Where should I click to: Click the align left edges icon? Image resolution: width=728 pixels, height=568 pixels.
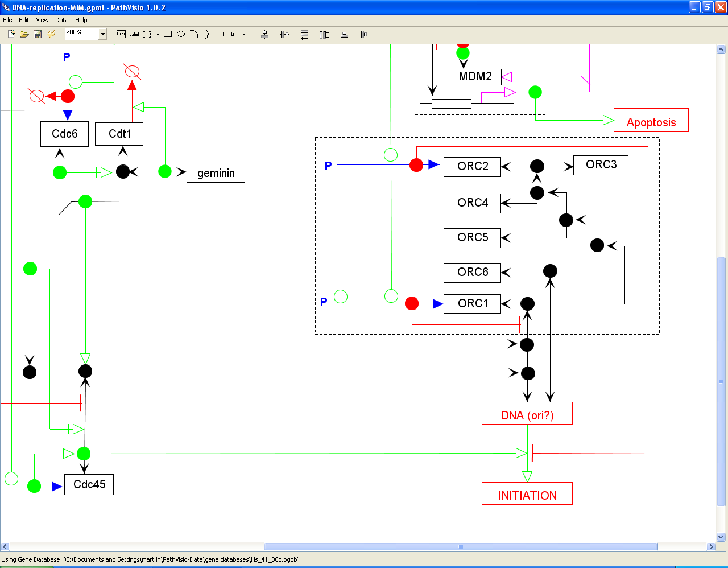click(364, 35)
